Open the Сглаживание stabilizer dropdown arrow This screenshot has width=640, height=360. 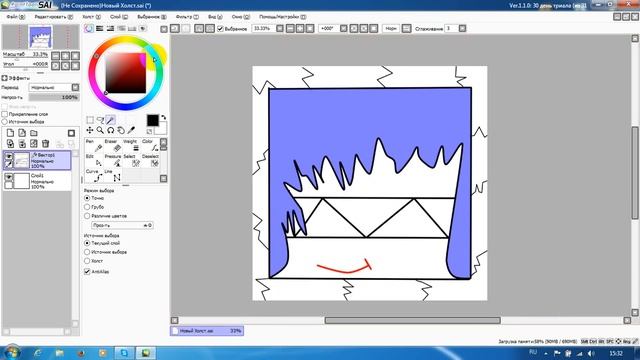pos(462,29)
